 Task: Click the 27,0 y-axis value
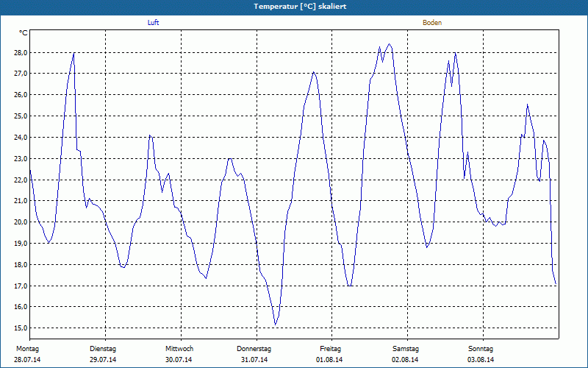point(21,74)
